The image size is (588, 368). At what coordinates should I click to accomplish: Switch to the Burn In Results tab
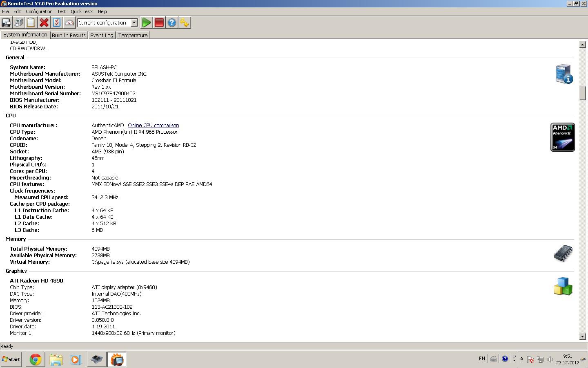(69, 35)
